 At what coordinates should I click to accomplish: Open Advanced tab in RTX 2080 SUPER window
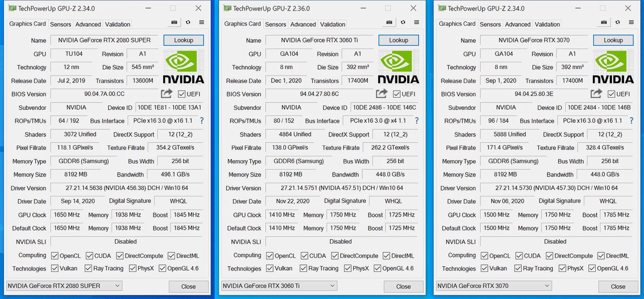pyautogui.click(x=89, y=24)
